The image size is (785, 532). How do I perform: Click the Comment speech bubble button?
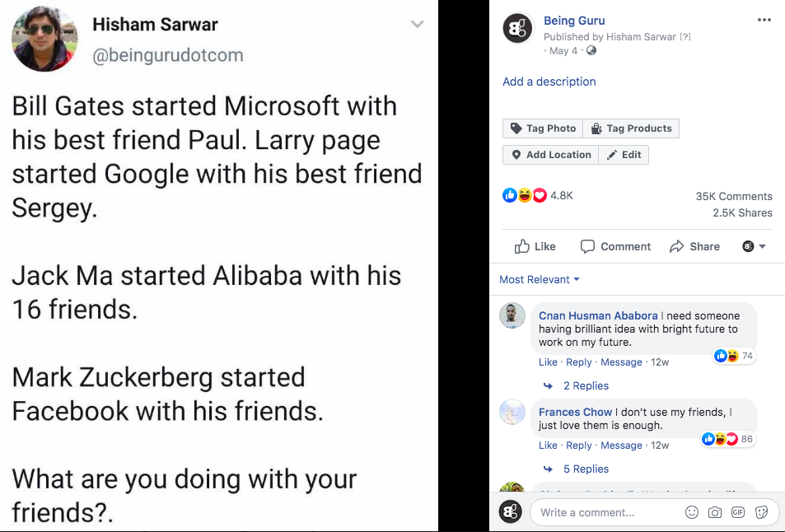[615, 246]
